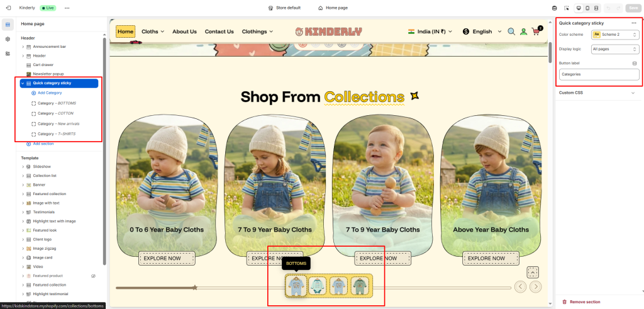Image resolution: width=644 pixels, height=309 pixels.
Task: Collapse the Quick category sticky section
Action: click(23, 83)
